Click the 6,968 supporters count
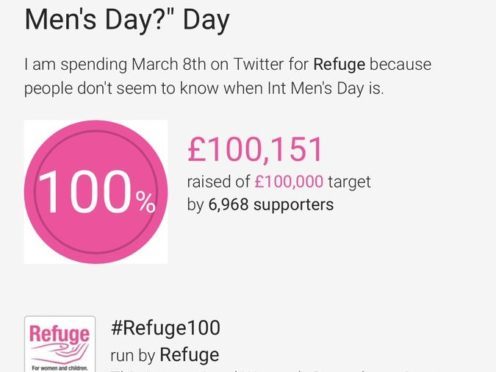The image size is (496, 372). tap(271, 204)
